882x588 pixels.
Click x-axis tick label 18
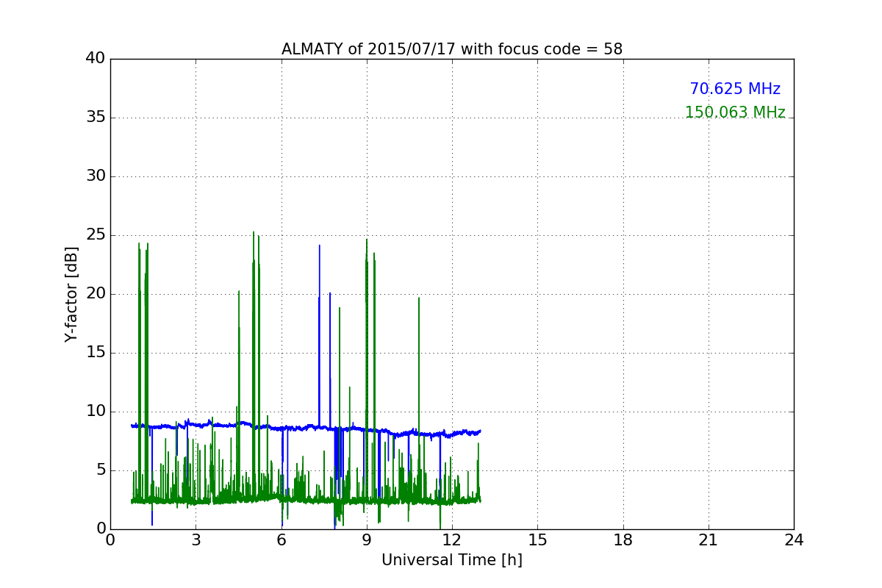coord(623,540)
